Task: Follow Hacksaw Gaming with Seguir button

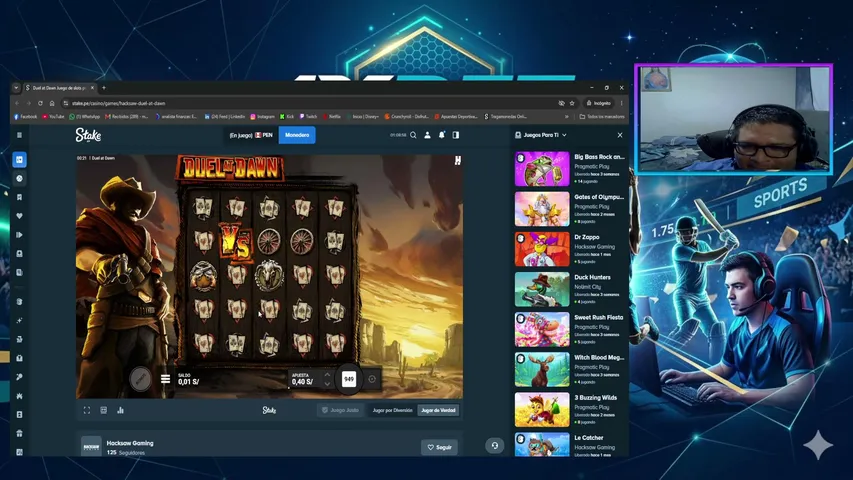Action: [440, 447]
